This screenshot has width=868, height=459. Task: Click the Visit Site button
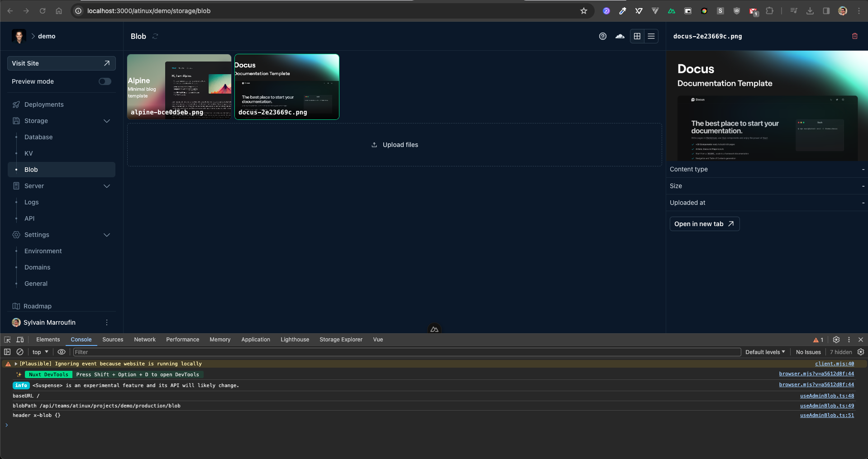[61, 63]
